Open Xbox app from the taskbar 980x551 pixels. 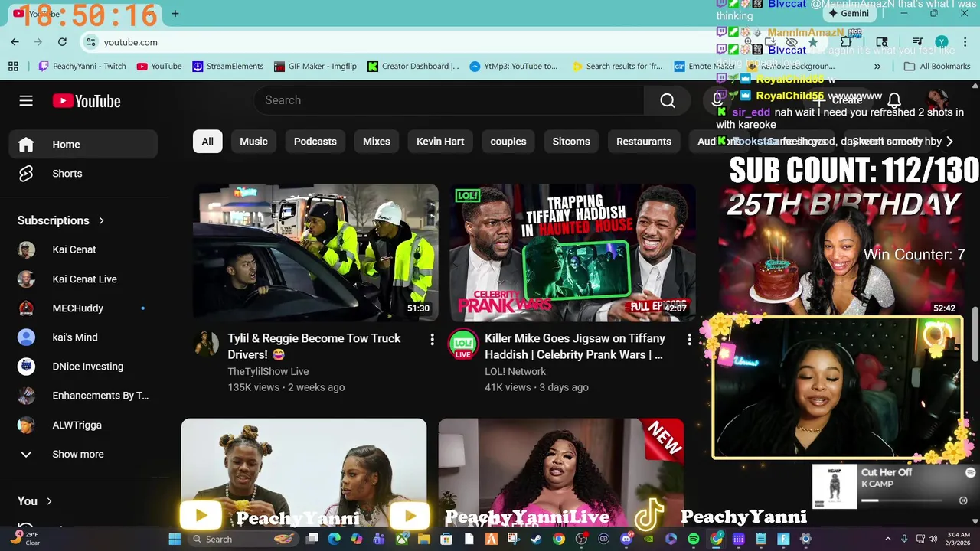pyautogui.click(x=401, y=539)
